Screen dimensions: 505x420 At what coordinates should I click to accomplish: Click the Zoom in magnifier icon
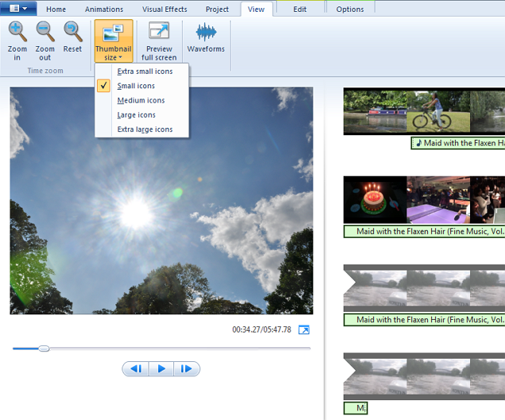click(x=17, y=32)
